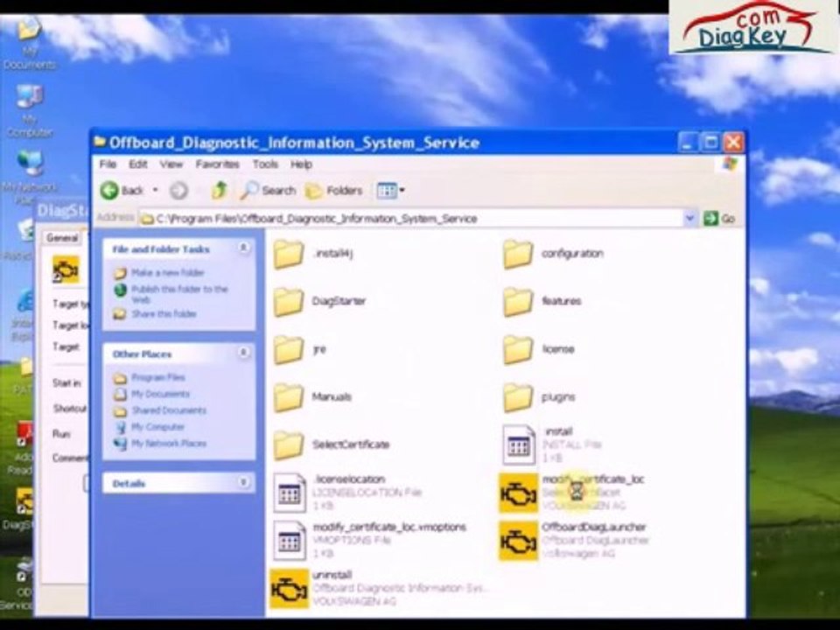Select the uninstall engine icon
This screenshot has height=630, width=840.
290,589
